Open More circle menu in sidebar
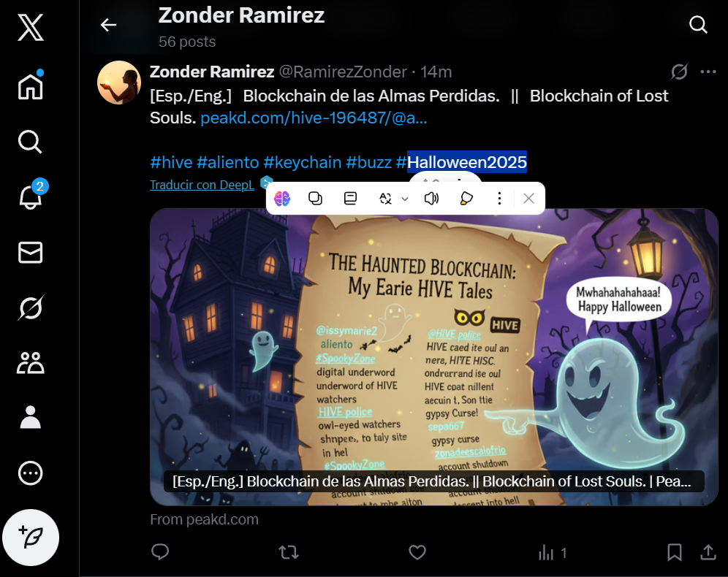The image size is (728, 577). pos(31,473)
